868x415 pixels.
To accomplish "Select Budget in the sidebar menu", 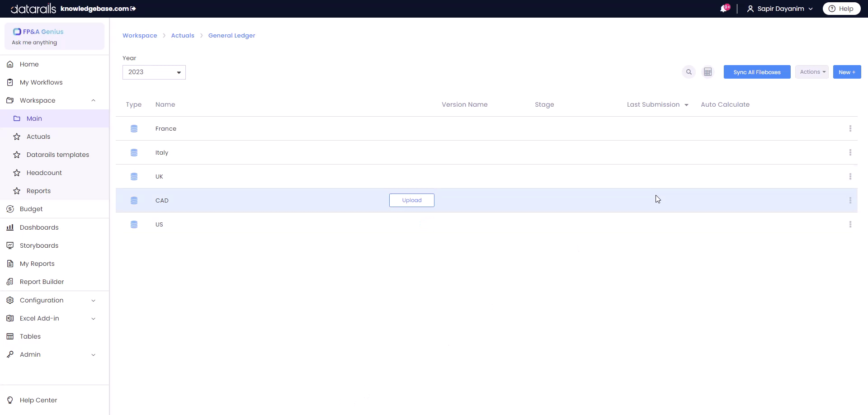I will coord(31,209).
